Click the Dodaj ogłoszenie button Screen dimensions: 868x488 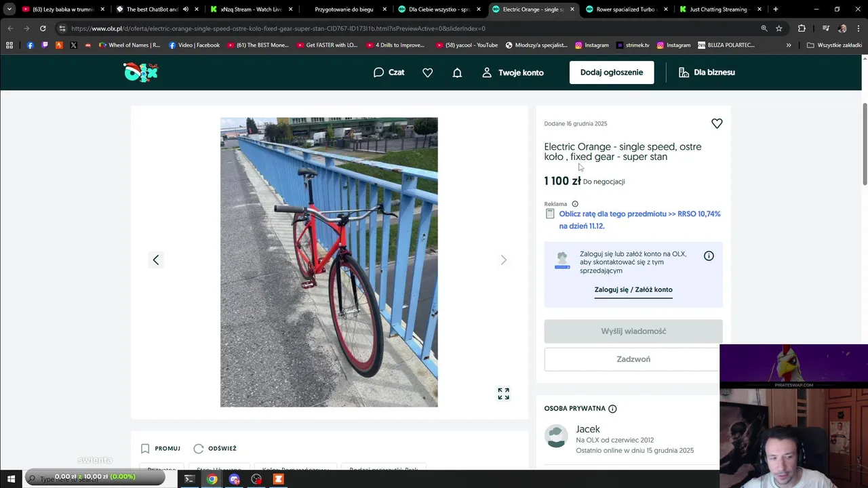pos(612,73)
